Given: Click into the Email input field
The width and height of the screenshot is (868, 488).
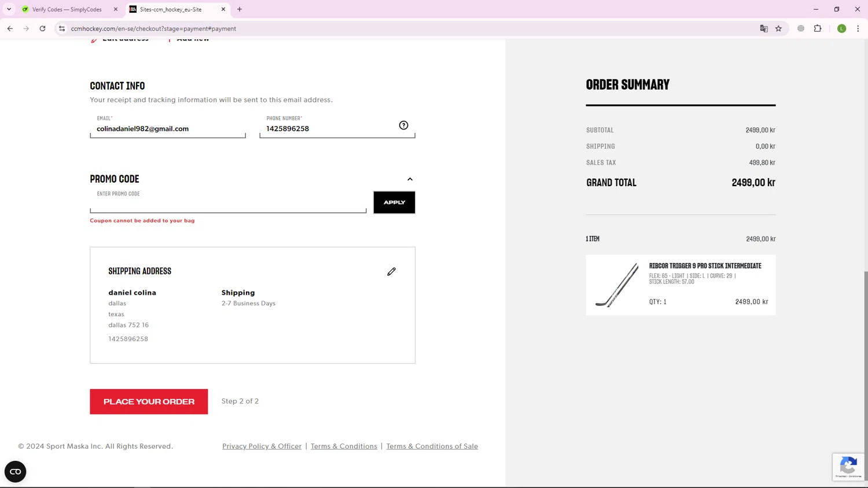Looking at the screenshot, I should (x=168, y=127).
